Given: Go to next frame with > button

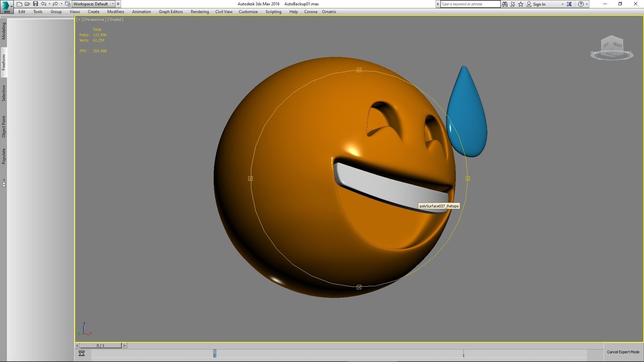Looking at the screenshot, I should point(124,346).
